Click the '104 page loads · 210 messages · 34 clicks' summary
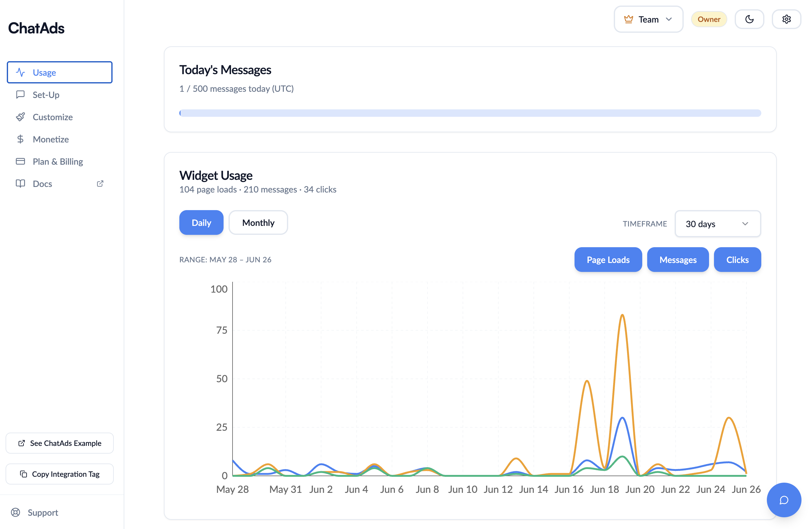Viewport: 812px width, 529px height. coord(258,189)
